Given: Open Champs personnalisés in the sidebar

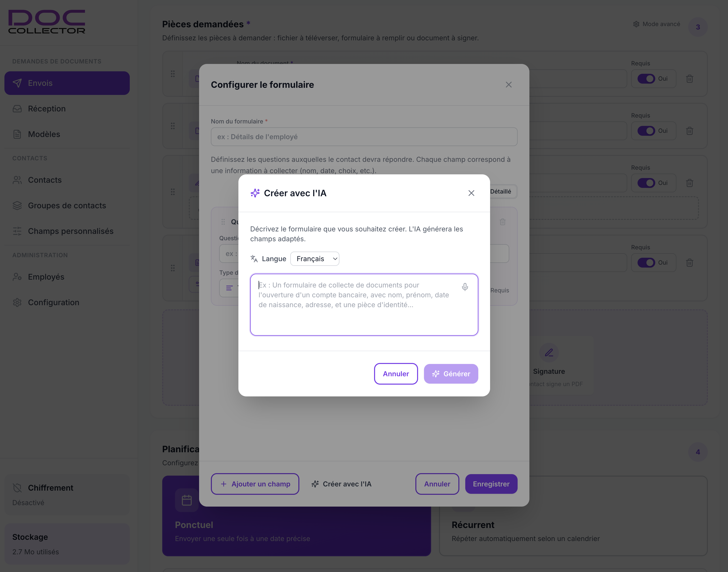Looking at the screenshot, I should tap(70, 231).
